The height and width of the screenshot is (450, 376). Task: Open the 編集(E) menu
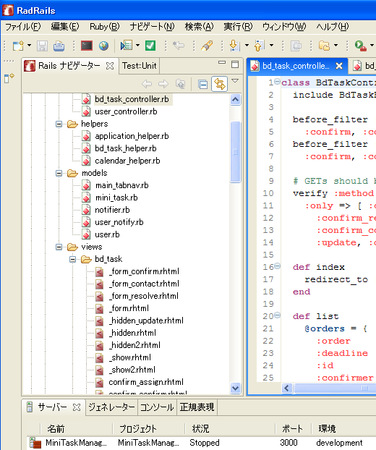(x=65, y=27)
